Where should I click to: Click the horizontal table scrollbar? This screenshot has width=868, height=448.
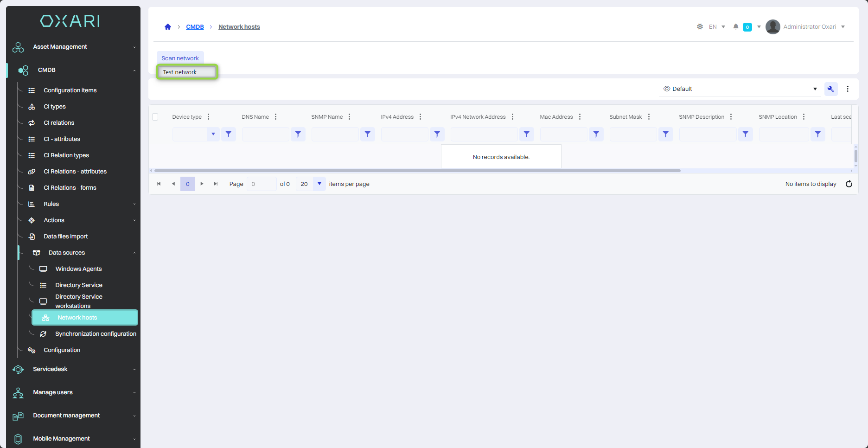click(417, 171)
